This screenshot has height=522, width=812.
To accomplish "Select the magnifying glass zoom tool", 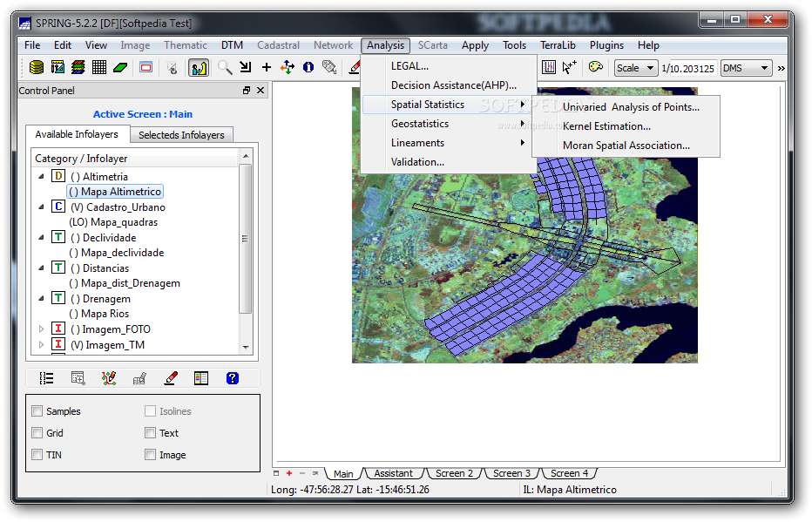I will (x=225, y=67).
